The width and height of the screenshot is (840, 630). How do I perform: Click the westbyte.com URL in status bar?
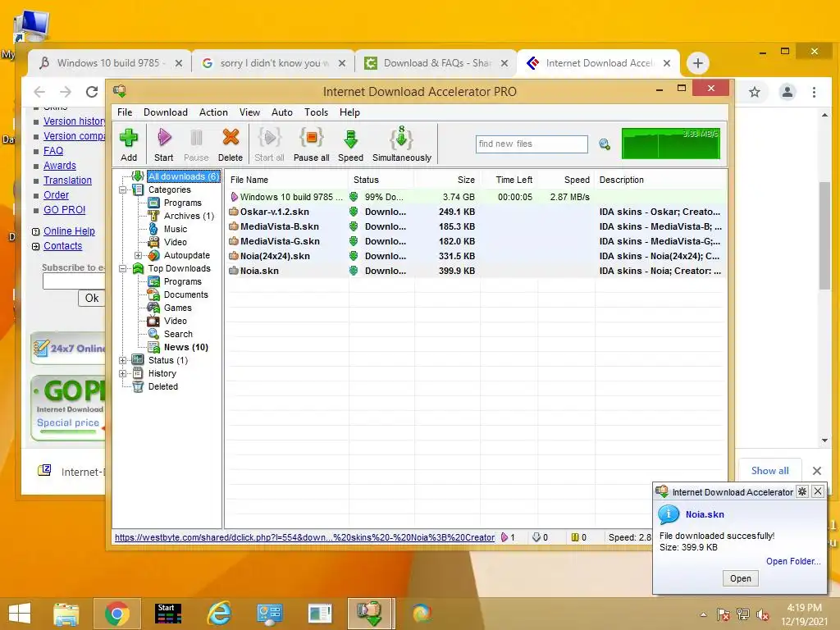coord(304,537)
